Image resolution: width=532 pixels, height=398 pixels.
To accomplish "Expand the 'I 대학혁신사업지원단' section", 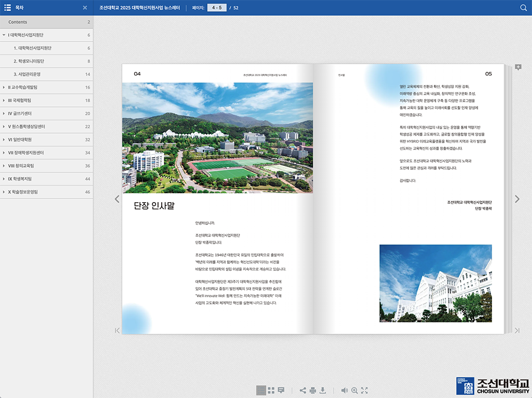I will pos(5,35).
